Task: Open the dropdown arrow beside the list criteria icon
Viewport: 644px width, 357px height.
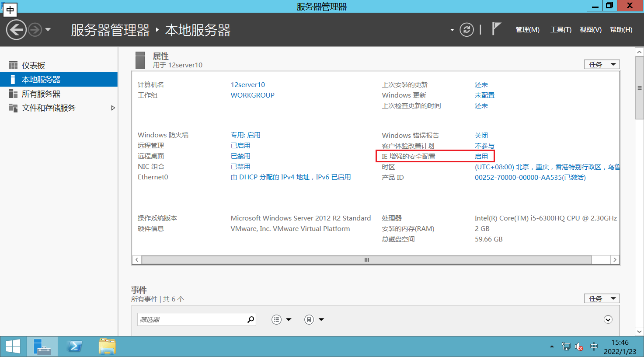Action: click(x=289, y=319)
